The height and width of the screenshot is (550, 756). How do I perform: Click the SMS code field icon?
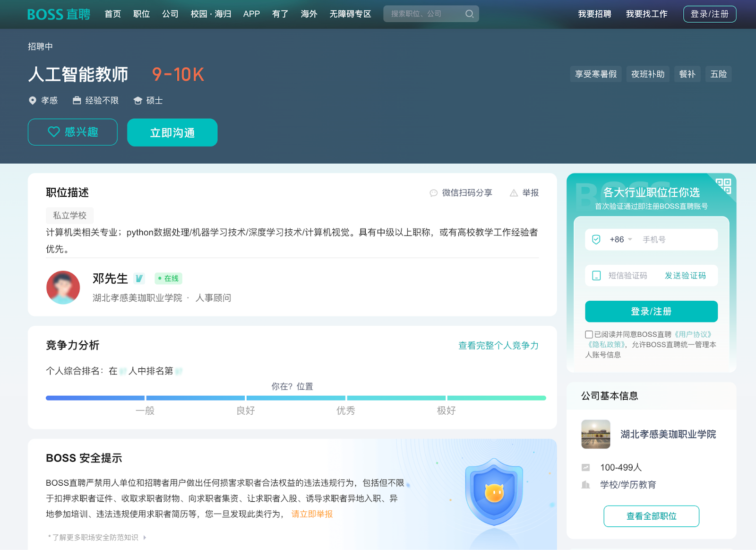[596, 275]
